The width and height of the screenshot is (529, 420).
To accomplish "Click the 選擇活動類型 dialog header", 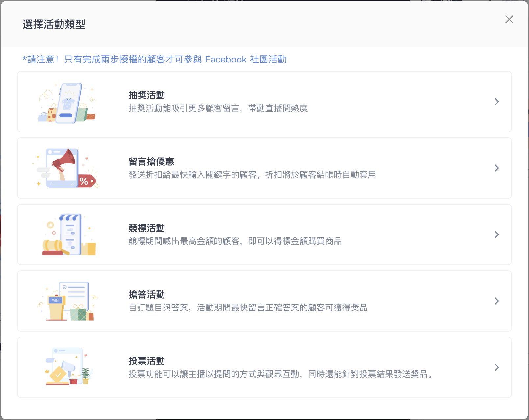I will pos(54,24).
